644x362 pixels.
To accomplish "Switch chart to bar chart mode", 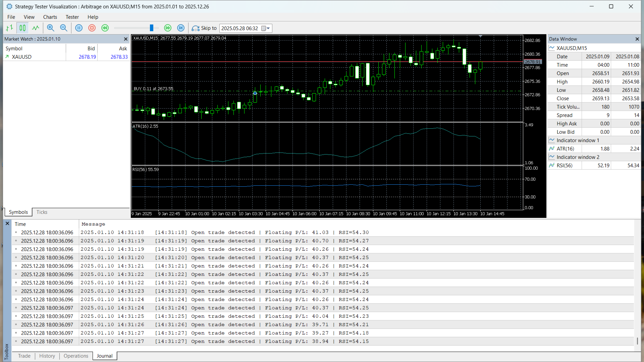I will (x=9, y=28).
